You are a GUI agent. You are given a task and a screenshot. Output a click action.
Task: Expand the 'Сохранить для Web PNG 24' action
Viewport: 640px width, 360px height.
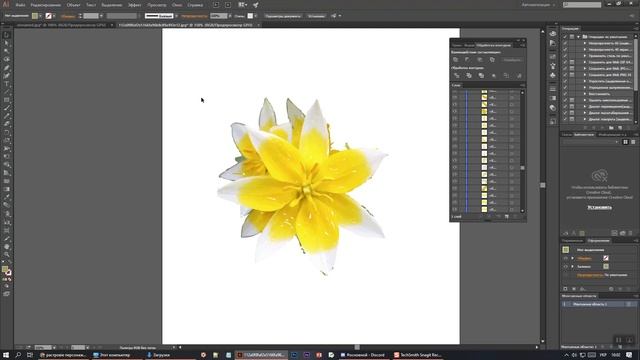click(584, 75)
